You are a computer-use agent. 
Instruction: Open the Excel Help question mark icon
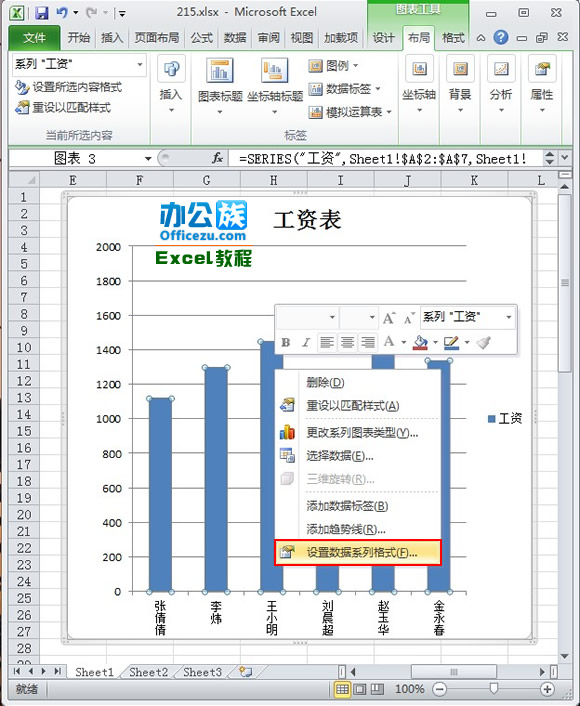[501, 37]
